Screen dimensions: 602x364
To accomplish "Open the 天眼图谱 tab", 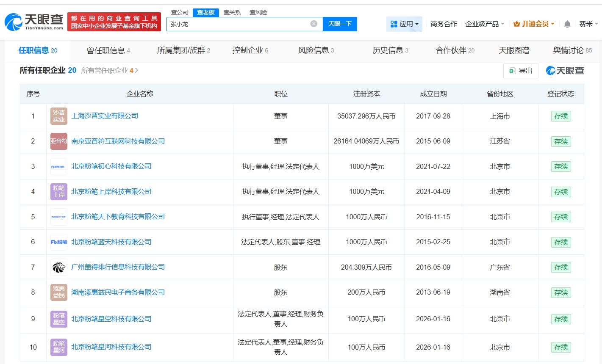I will click(514, 50).
